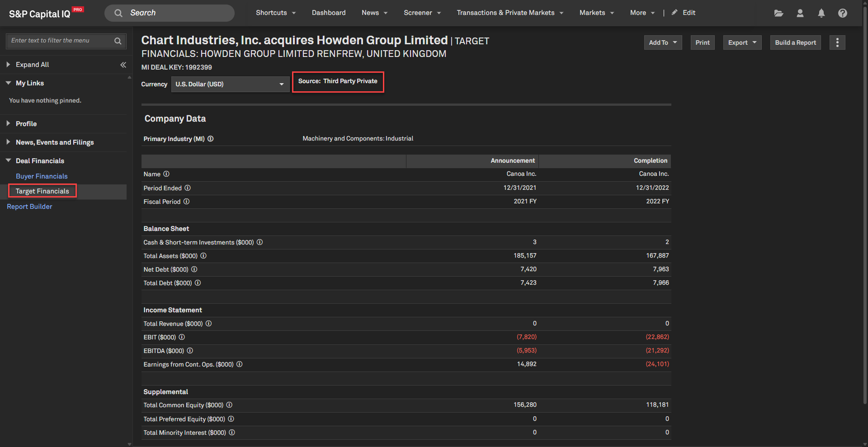This screenshot has height=447, width=868.
Task: Click Machinery and Components: Industrial text
Action: point(358,139)
